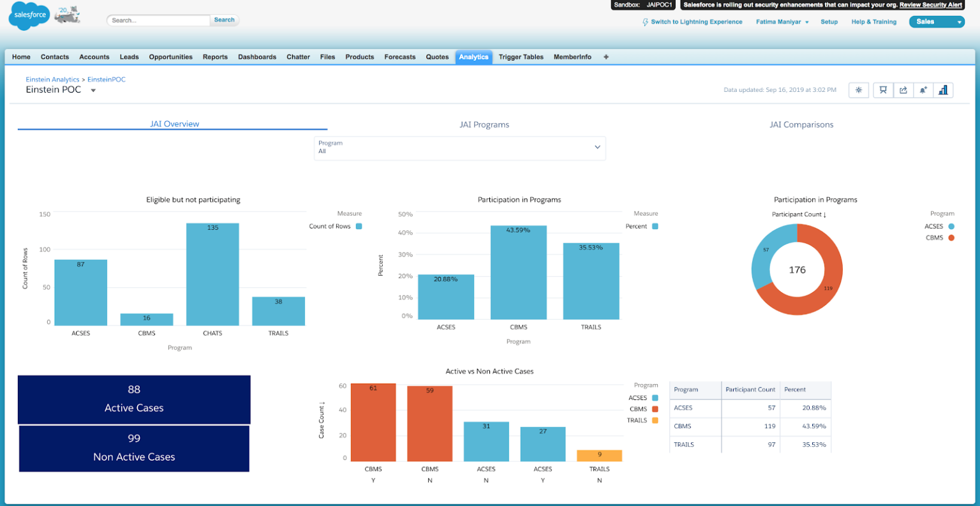This screenshot has height=506, width=980.
Task: Click the EinsteinPOC breadcrumb link
Action: click(107, 80)
